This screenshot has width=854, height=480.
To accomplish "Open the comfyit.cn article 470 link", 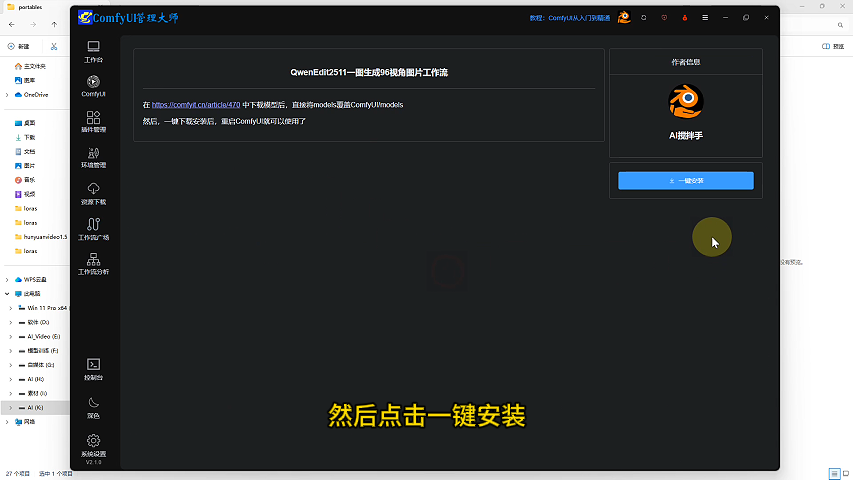I will click(x=196, y=105).
